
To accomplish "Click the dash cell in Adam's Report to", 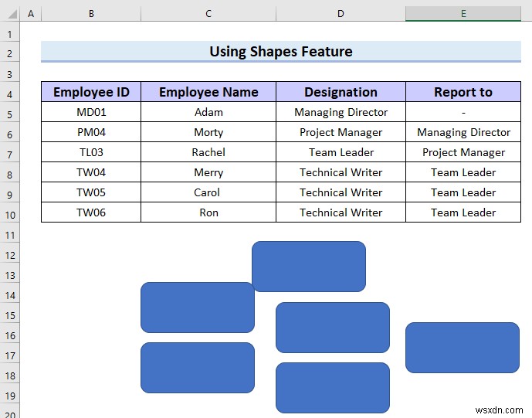I will coord(463,112).
